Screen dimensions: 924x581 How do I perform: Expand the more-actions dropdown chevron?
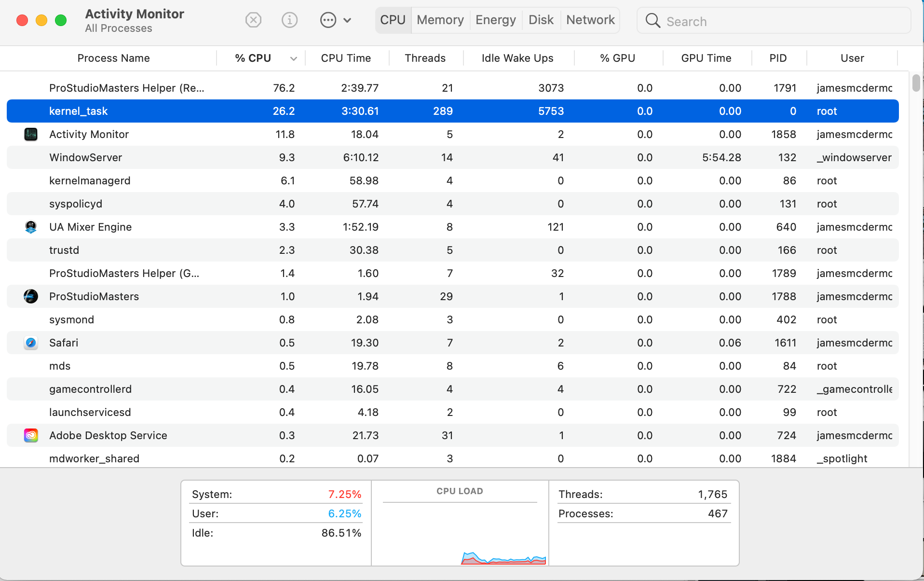coord(347,20)
